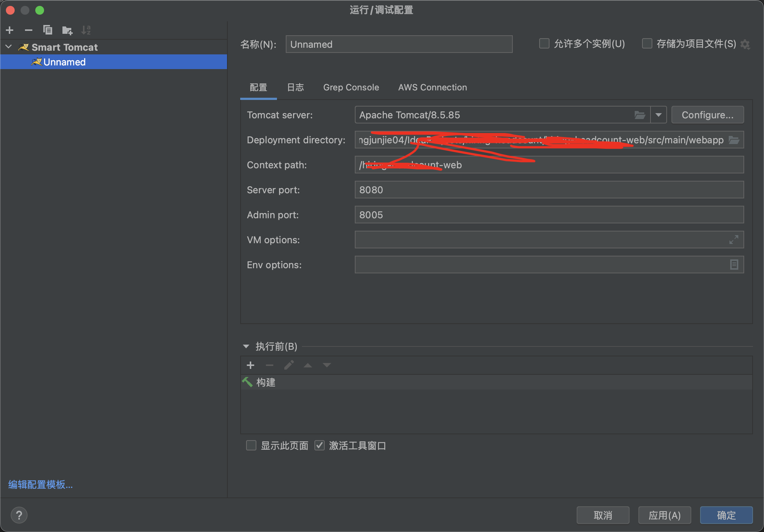The height and width of the screenshot is (532, 764).
Task: Click the 取消 button
Action: (603, 515)
